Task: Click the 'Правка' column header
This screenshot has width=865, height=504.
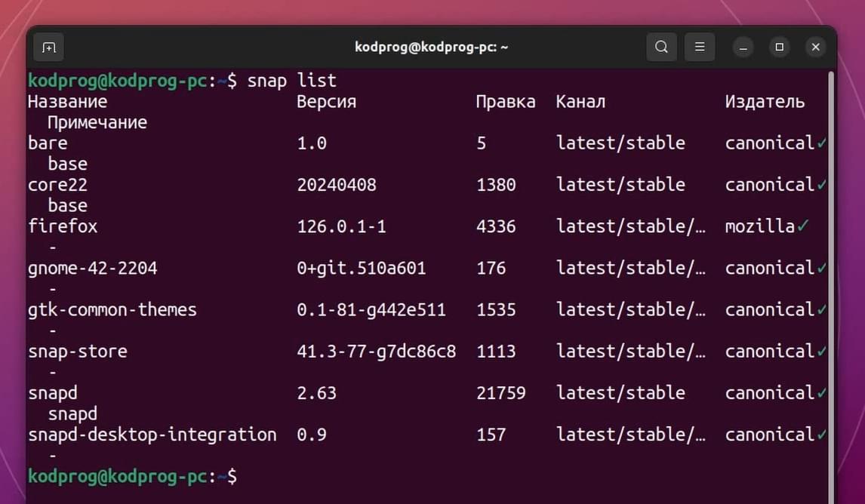Action: (x=505, y=102)
